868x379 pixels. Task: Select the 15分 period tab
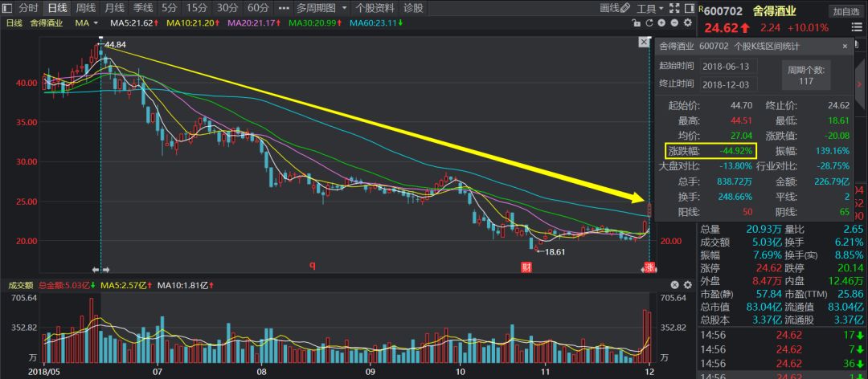pos(197,8)
